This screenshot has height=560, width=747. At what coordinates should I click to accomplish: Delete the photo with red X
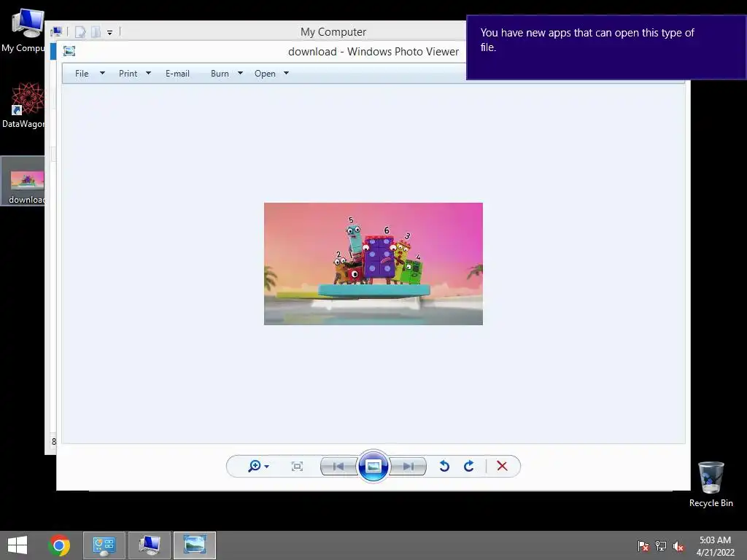502,466
